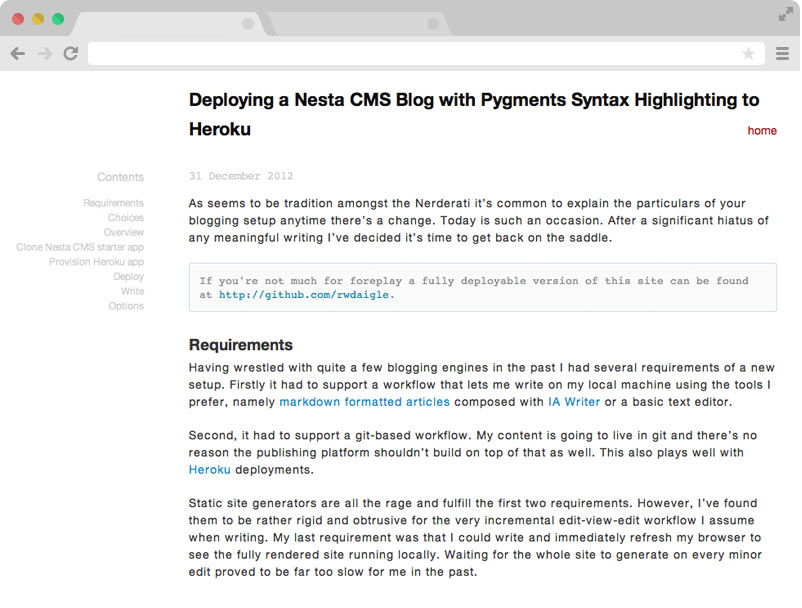Click the red window close button
This screenshot has width=802, height=608.
point(18,19)
